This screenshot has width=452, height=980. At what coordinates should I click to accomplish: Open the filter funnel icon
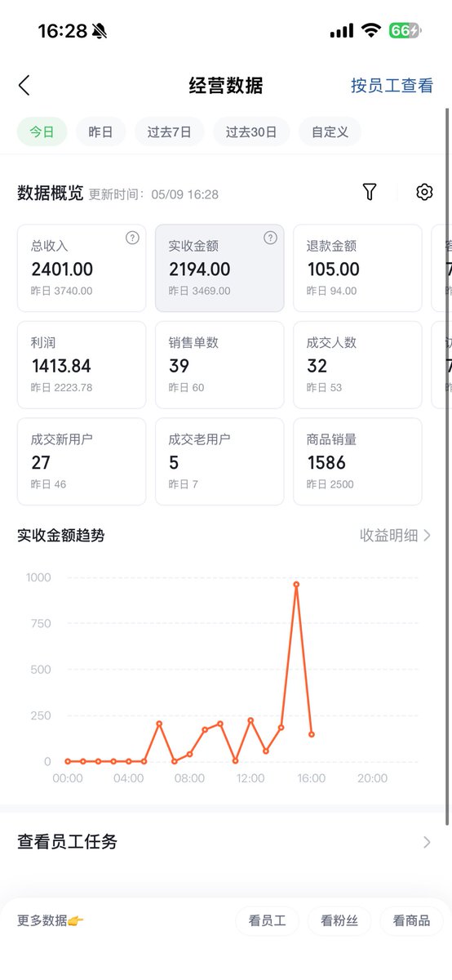(x=370, y=192)
